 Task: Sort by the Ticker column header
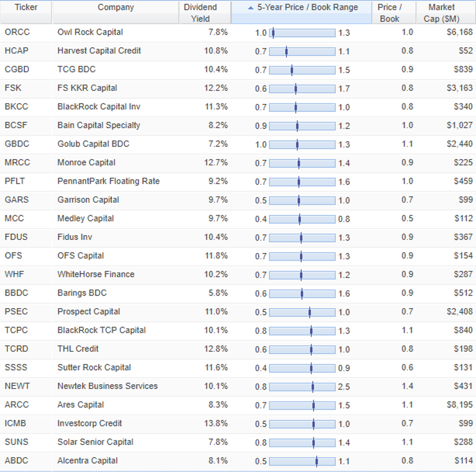pyautogui.click(x=26, y=12)
